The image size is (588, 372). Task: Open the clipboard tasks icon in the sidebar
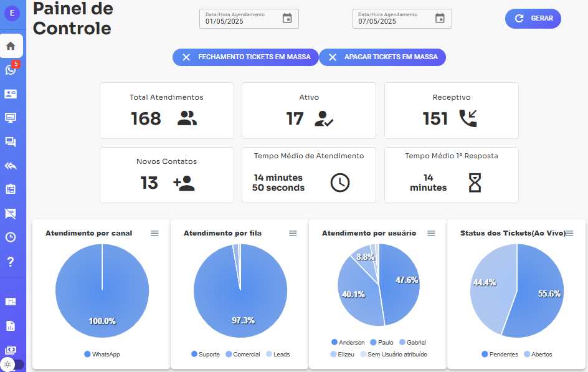click(12, 189)
